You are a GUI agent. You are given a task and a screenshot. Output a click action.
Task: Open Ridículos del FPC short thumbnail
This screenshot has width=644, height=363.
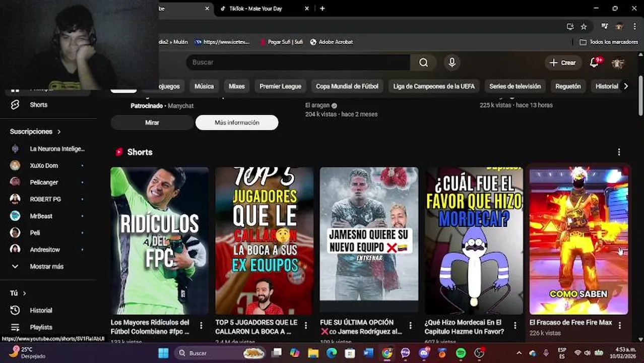159,241
